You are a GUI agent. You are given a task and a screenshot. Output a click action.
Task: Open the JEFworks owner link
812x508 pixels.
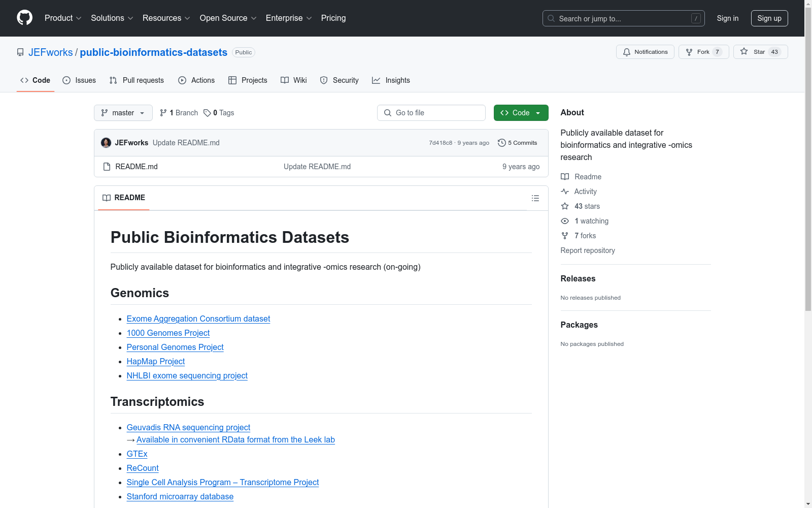point(51,52)
